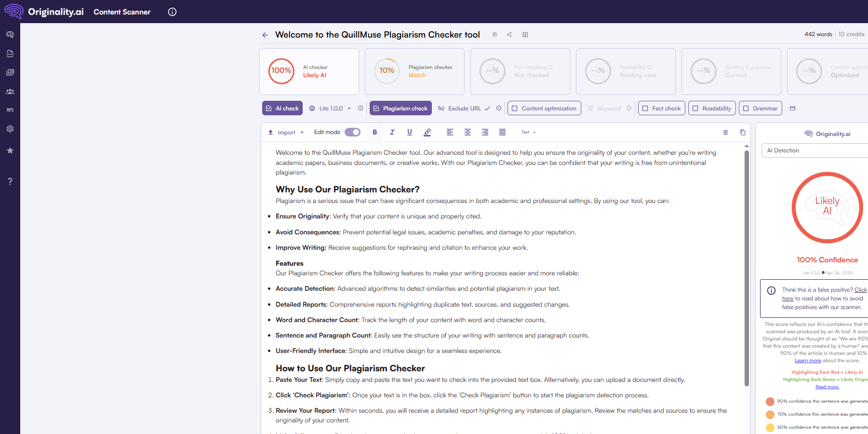The image size is (868, 434).
Task: Click the Originality.ai logo
Action: pyautogui.click(x=44, y=12)
